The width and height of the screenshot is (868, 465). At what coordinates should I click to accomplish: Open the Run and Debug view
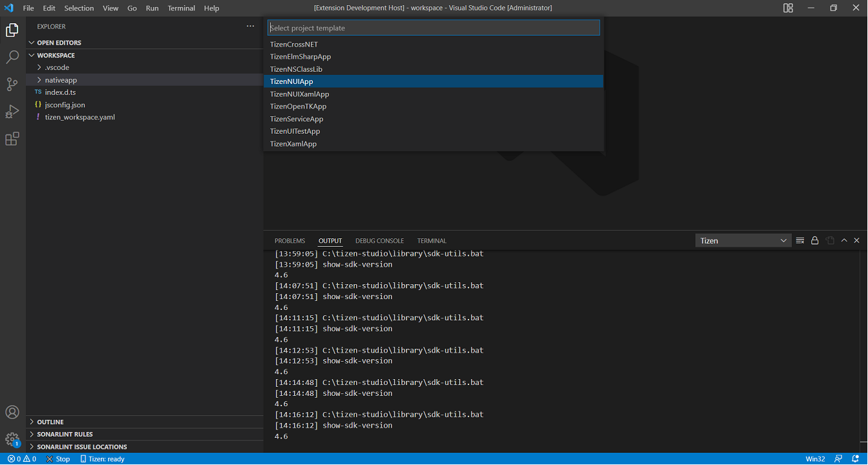[x=12, y=112]
